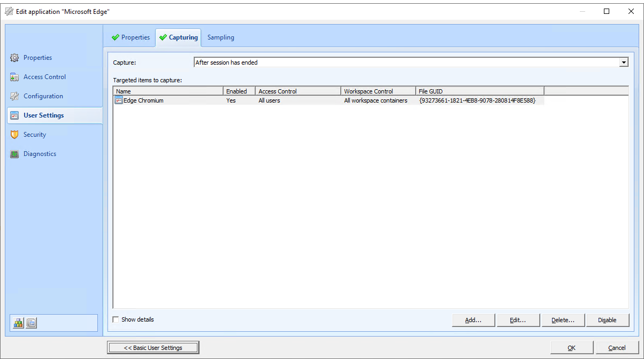This screenshot has width=644, height=359.
Task: Click the Properties gear icon in the sidebar
Action: coord(14,57)
